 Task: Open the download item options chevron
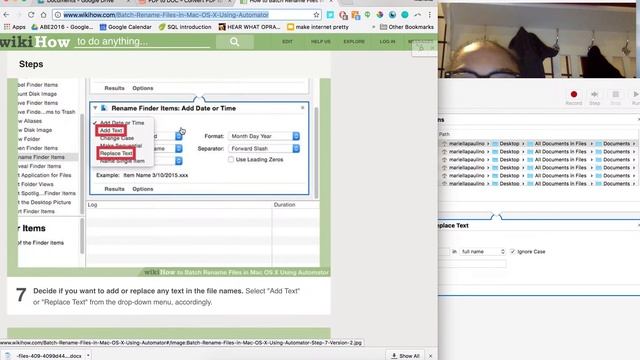pyautogui.click(x=88, y=356)
